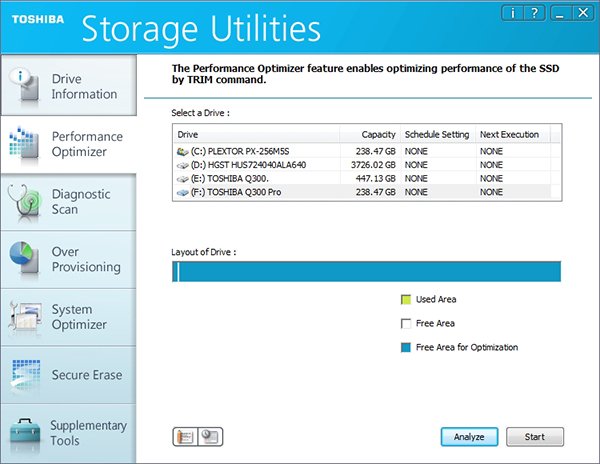
Task: Click the green Used Area swatch
Action: click(406, 300)
